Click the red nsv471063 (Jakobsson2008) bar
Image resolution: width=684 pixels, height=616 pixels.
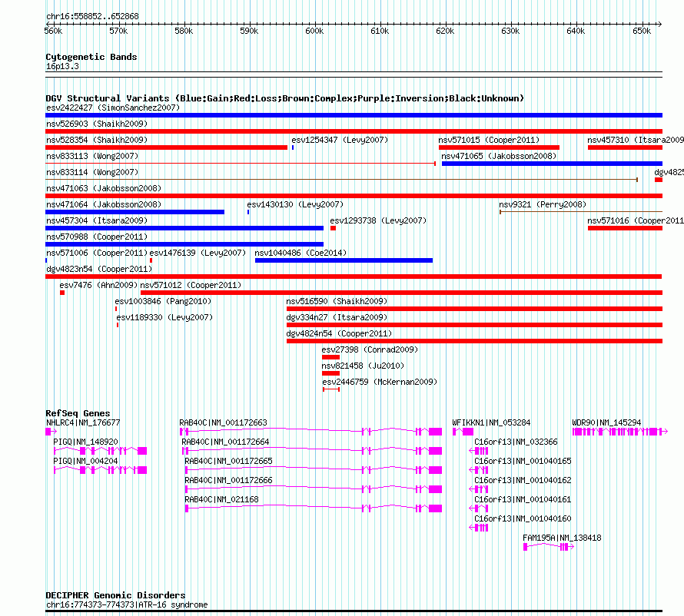pyautogui.click(x=354, y=196)
